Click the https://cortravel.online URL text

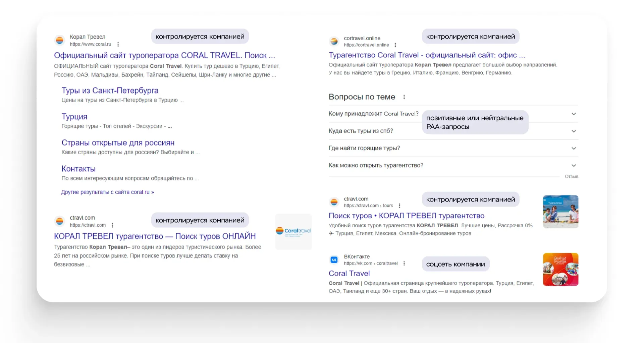366,45
